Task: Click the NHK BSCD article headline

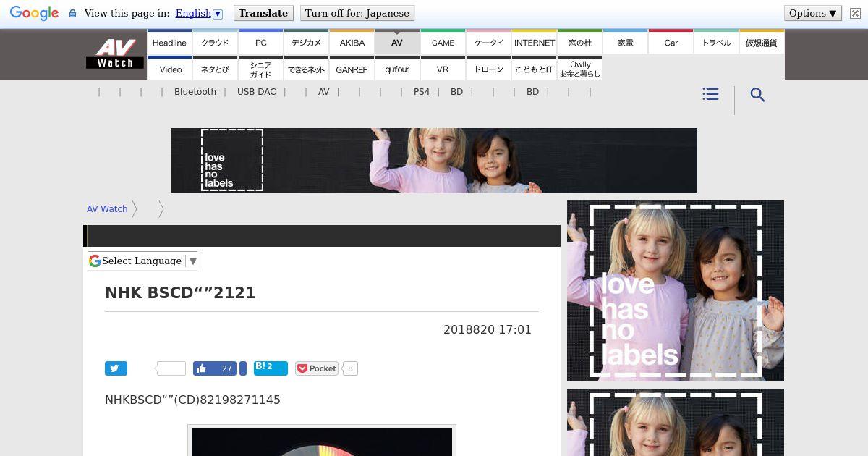Action: pyautogui.click(x=180, y=292)
